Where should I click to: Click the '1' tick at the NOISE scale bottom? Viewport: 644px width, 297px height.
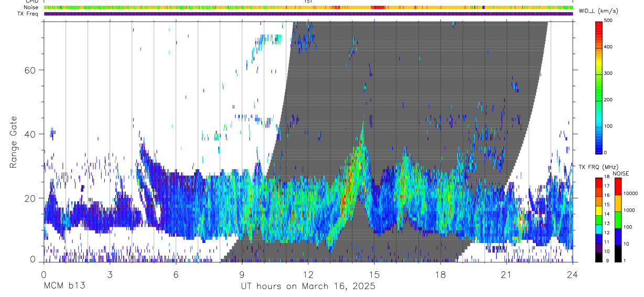click(x=626, y=261)
